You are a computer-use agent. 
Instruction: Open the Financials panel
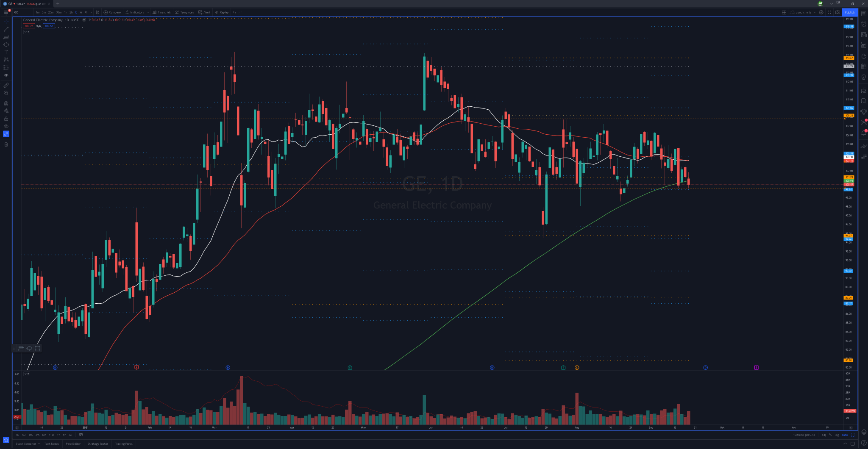(x=162, y=12)
